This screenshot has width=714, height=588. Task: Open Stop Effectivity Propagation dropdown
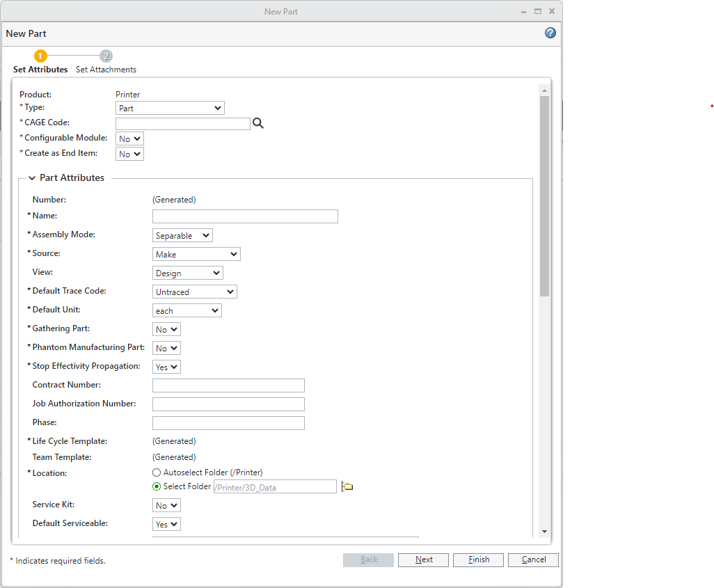point(166,367)
